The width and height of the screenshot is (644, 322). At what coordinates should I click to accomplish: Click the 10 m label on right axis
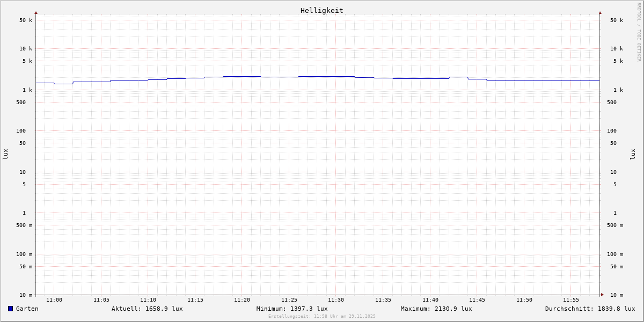pos(616,295)
